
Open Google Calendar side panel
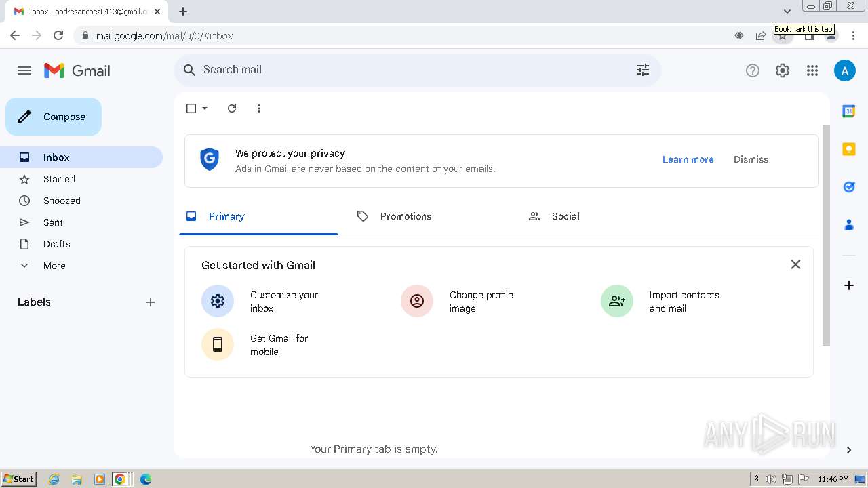click(x=848, y=111)
